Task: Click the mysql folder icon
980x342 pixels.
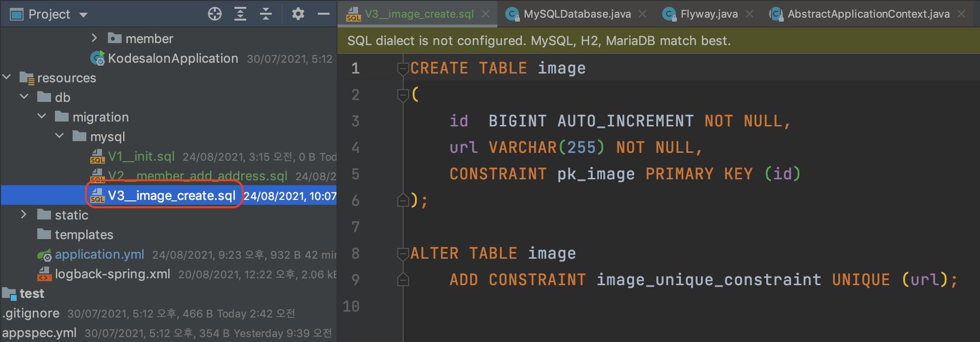Action: point(79,136)
